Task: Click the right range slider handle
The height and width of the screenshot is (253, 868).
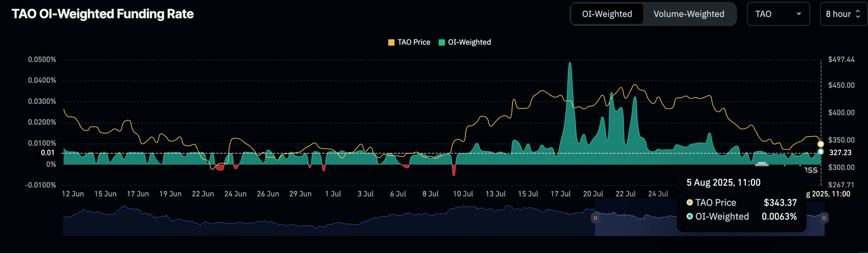Action: tap(824, 217)
